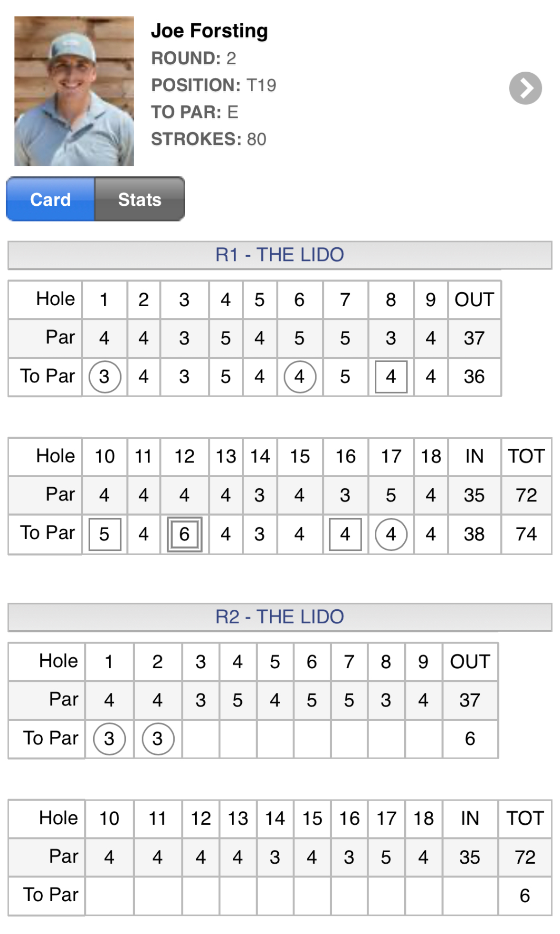Select the Card tab
The height and width of the screenshot is (934, 560).
tap(50, 200)
